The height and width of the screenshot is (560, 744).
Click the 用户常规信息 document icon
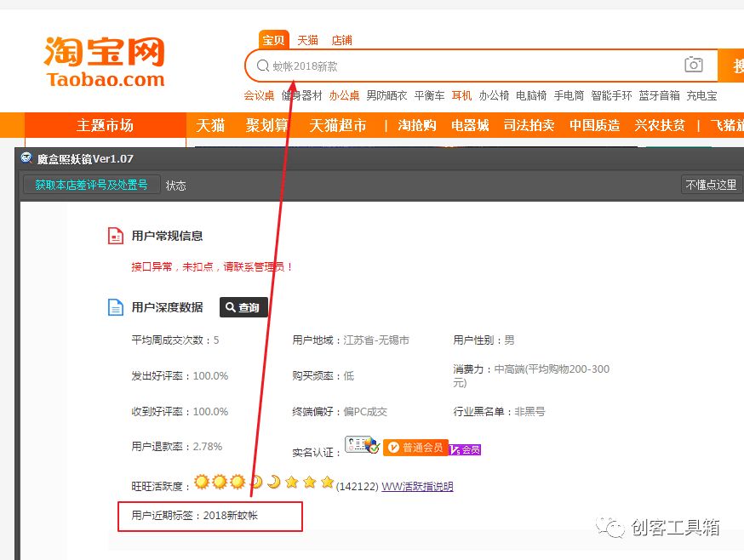[x=116, y=236]
